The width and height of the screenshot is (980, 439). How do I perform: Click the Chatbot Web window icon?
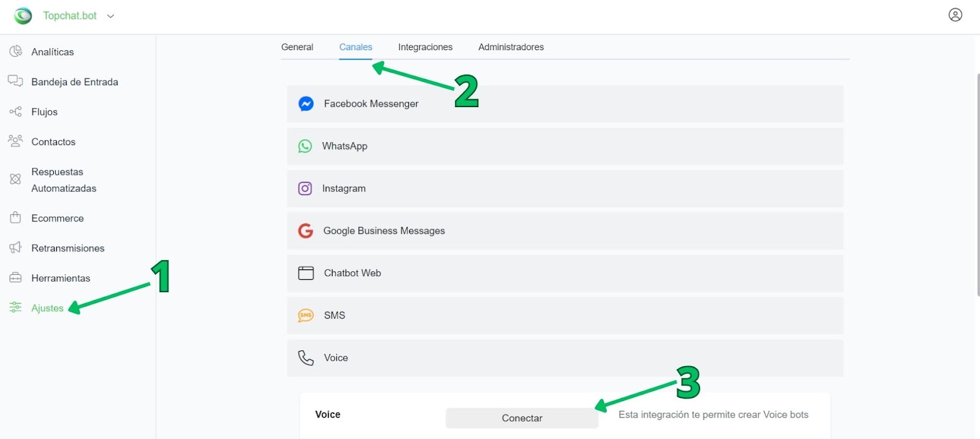pos(306,273)
